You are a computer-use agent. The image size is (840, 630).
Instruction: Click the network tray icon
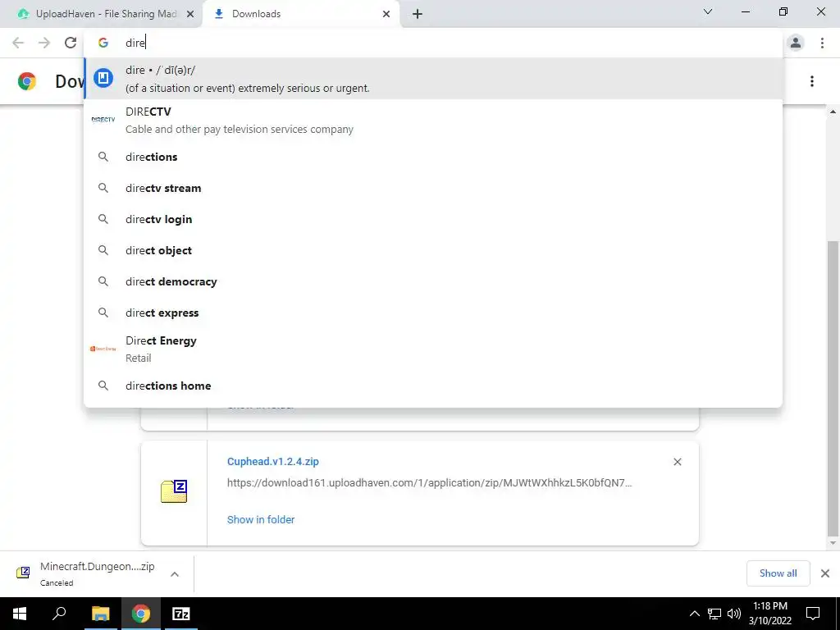[x=714, y=614]
